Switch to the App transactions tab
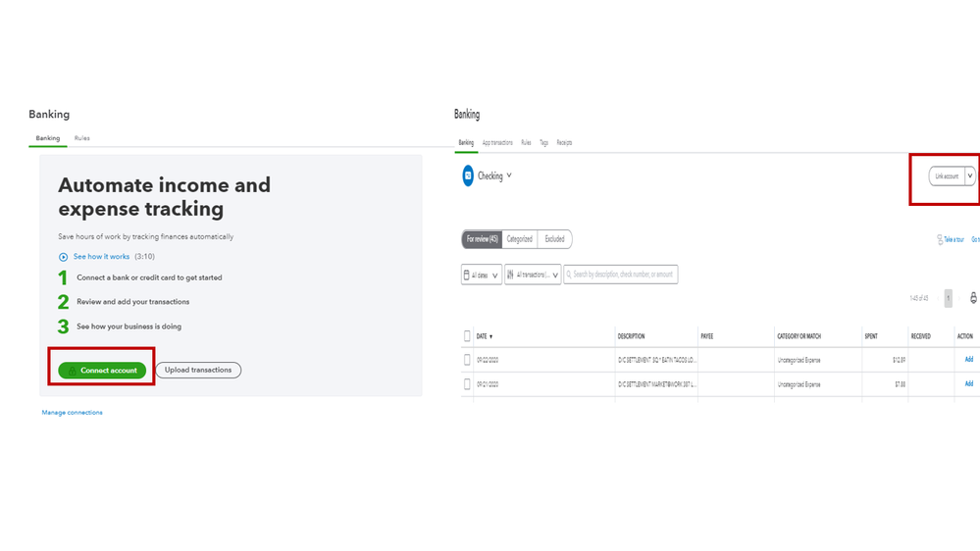980x551 pixels. click(497, 143)
